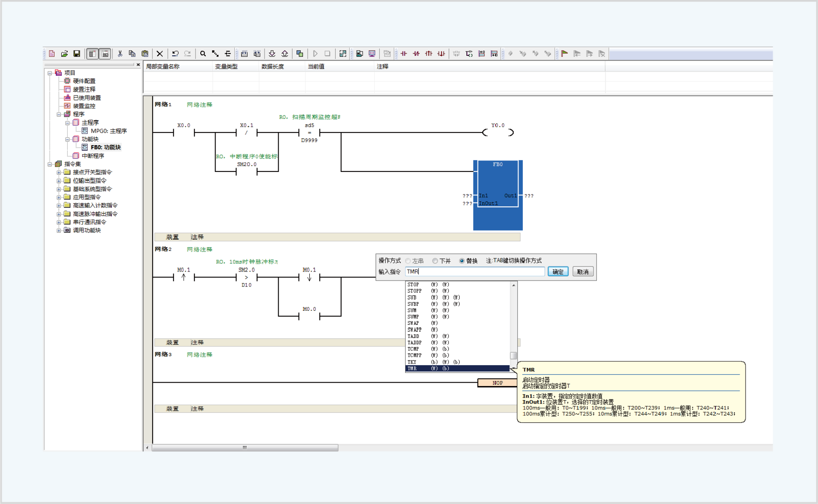Collapse the 程序 tree branch
Image resolution: width=818 pixels, height=504 pixels.
[59, 114]
